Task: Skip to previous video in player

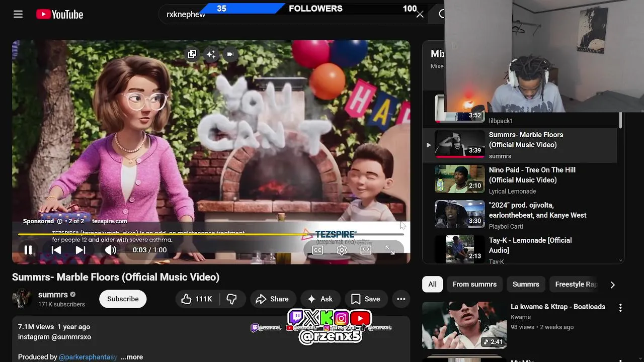Action: pos(56,250)
